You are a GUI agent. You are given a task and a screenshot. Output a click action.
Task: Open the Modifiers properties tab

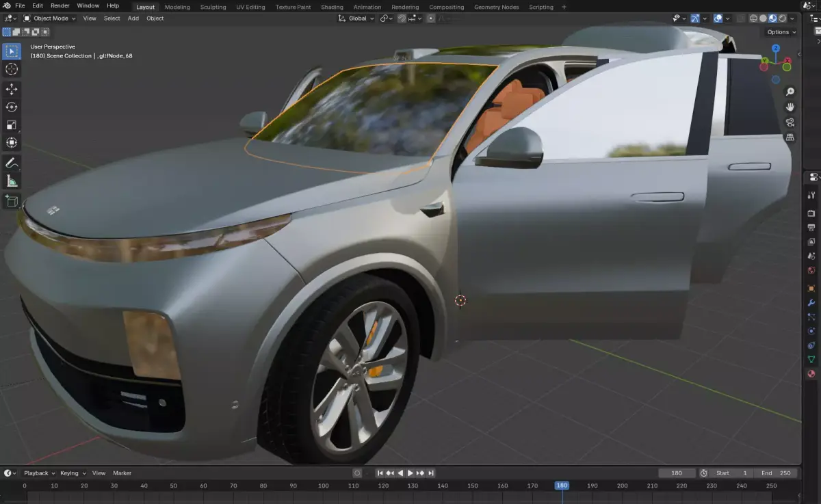coord(811,303)
